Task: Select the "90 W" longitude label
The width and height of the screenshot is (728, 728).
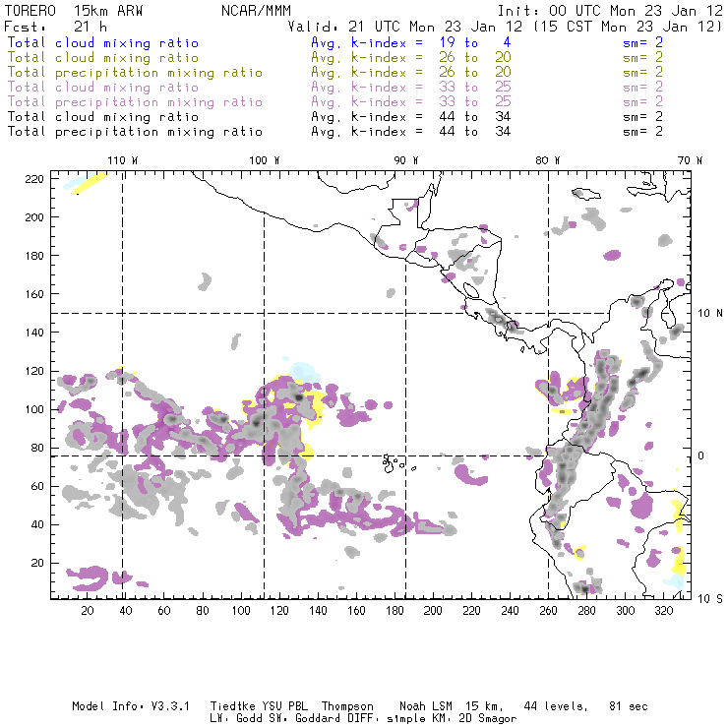Action: pyautogui.click(x=406, y=160)
